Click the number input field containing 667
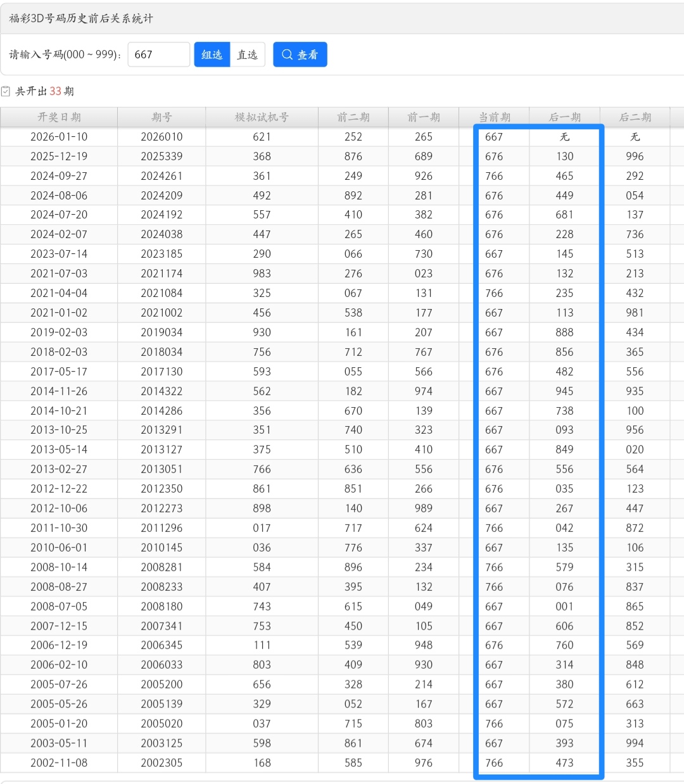The height and width of the screenshot is (784, 684). click(158, 54)
